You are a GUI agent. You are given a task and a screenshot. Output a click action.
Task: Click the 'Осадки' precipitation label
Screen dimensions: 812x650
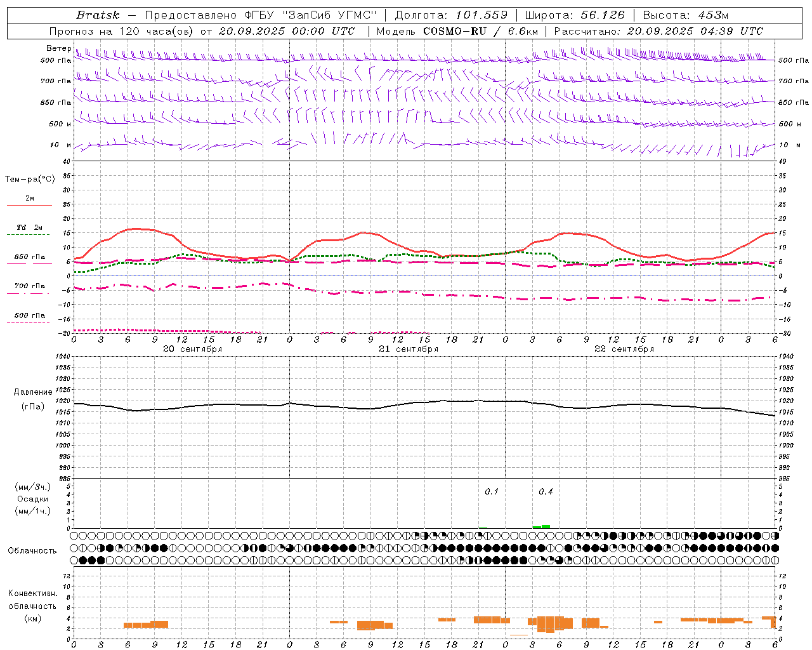pyautogui.click(x=33, y=499)
